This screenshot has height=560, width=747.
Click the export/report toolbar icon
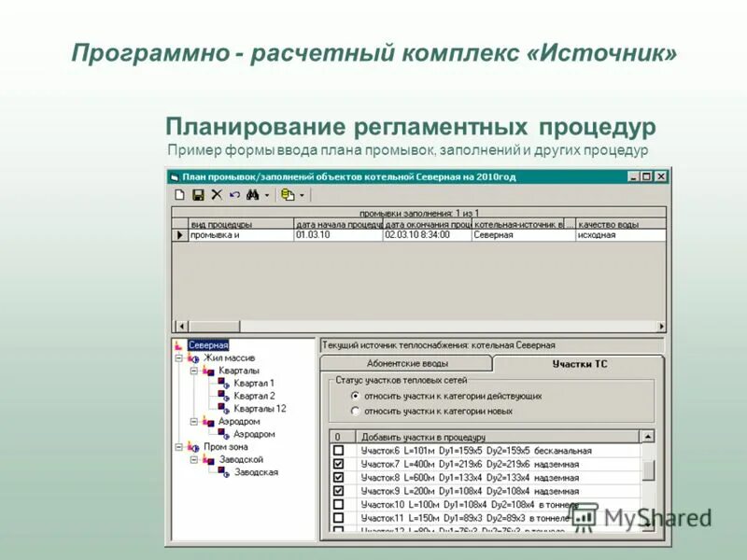286,194
